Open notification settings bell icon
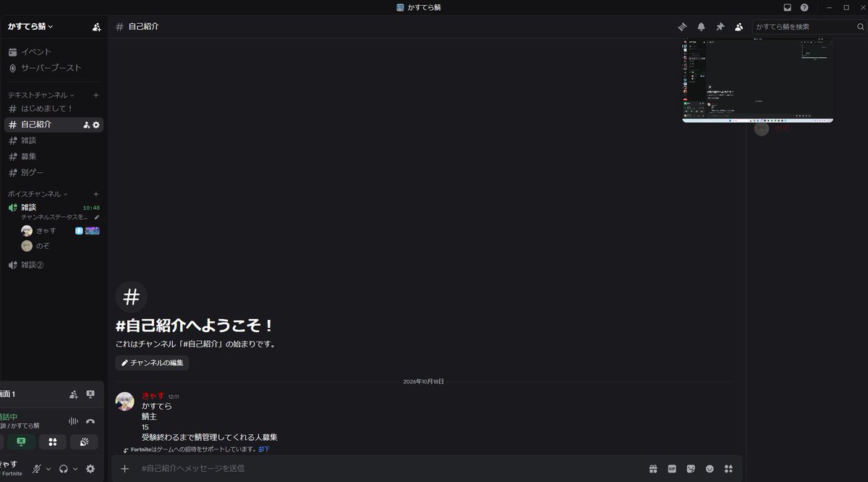Viewport: 868px width, 482px height. click(701, 27)
